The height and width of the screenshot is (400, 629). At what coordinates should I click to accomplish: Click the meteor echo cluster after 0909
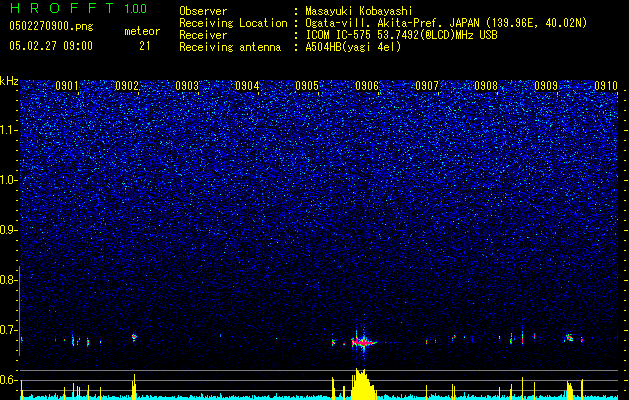pos(569,338)
